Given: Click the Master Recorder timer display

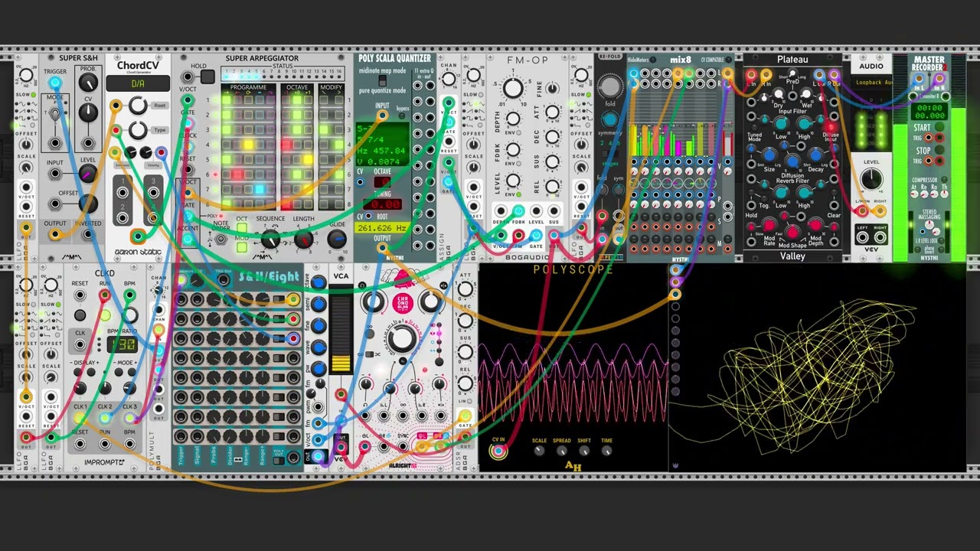Looking at the screenshot, I should 929,112.
